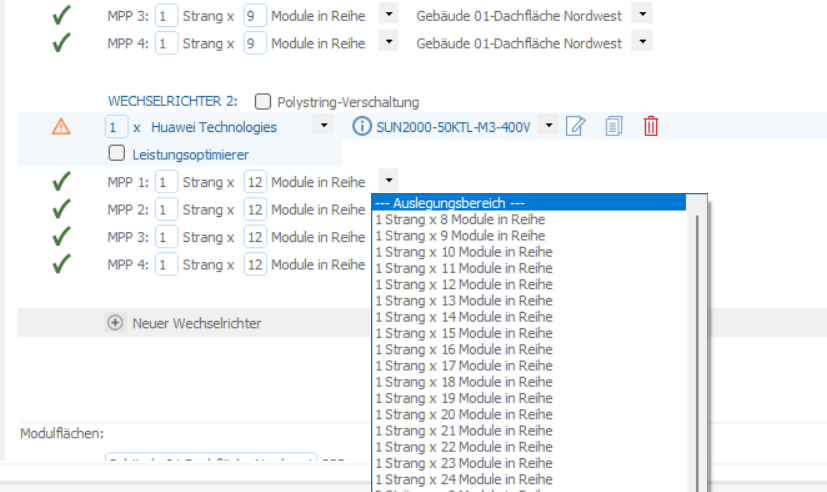Click the plus icon for Neuer Wechselrichter
The height and width of the screenshot is (492, 827).
(116, 323)
